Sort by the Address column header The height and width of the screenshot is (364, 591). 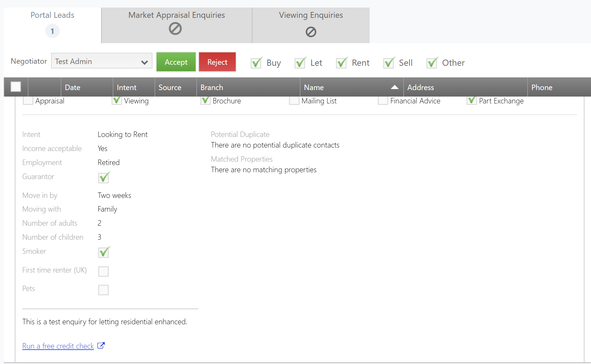[x=466, y=87]
